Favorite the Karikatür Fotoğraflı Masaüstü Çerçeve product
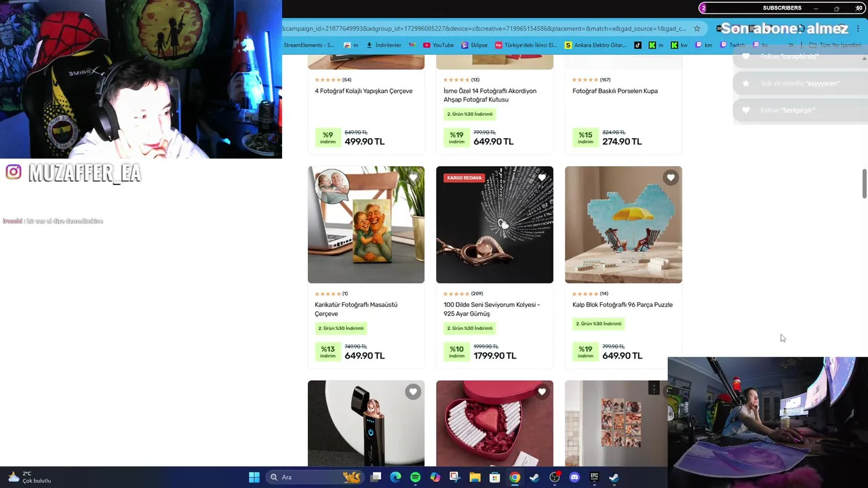Image resolution: width=868 pixels, height=488 pixels. coord(413,178)
